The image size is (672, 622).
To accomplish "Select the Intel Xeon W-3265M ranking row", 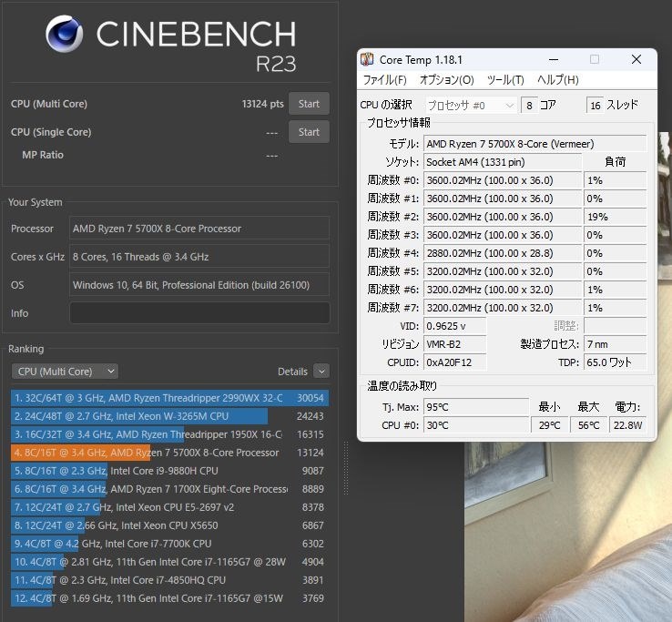I will 169,416.
